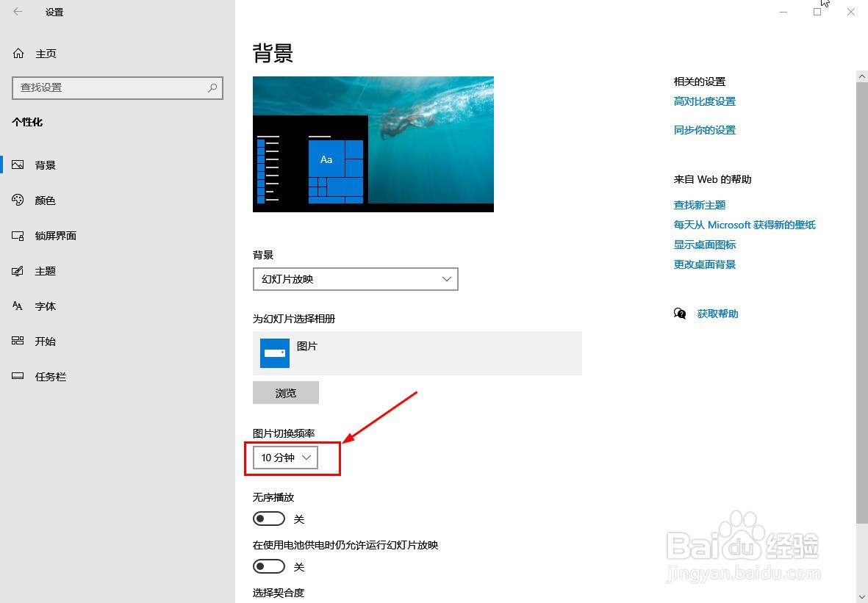The height and width of the screenshot is (603, 868).
Task: Close the settings window
Action: click(x=851, y=12)
